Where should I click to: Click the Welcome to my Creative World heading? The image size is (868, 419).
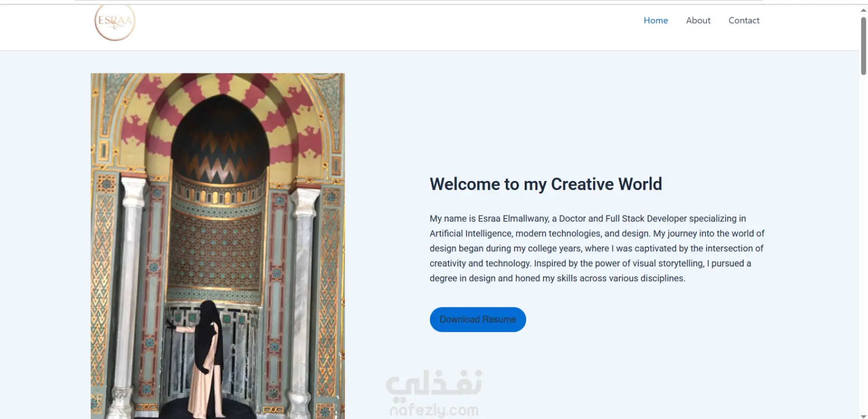tap(546, 184)
